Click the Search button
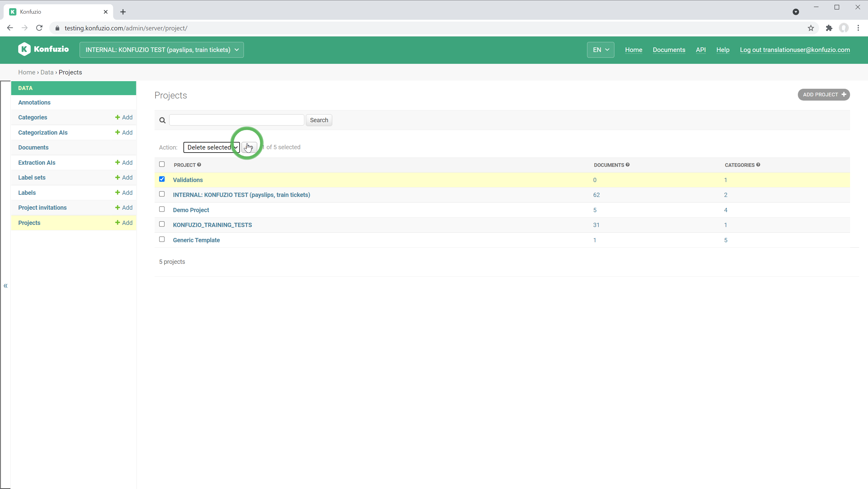This screenshot has width=868, height=489. 319,120
